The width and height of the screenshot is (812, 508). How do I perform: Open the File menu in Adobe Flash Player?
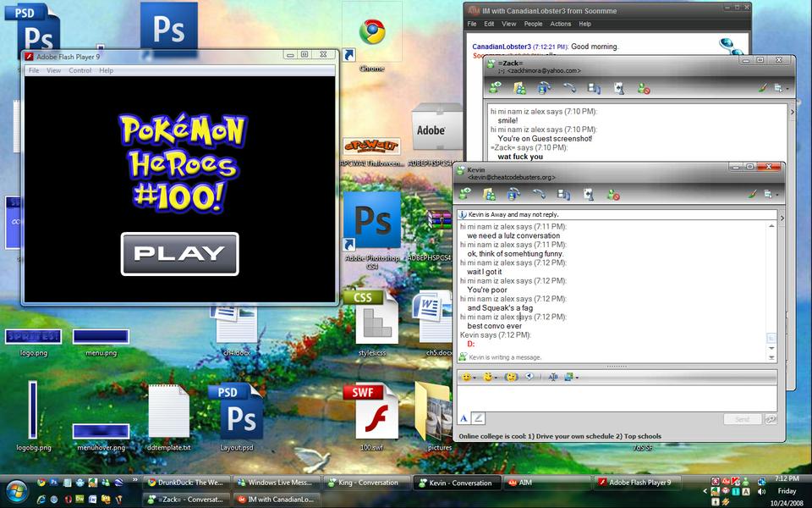click(34, 70)
